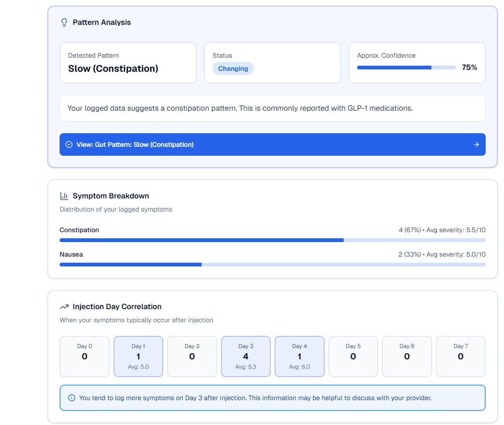The width and height of the screenshot is (504, 425).
Task: Click the bar chart Symptom Breakdown icon
Action: (x=64, y=196)
